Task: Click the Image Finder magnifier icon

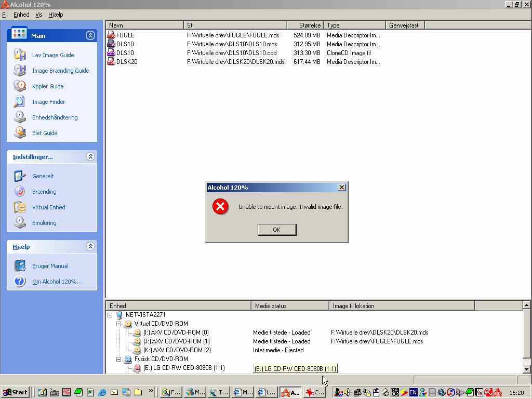Action: [x=20, y=101]
